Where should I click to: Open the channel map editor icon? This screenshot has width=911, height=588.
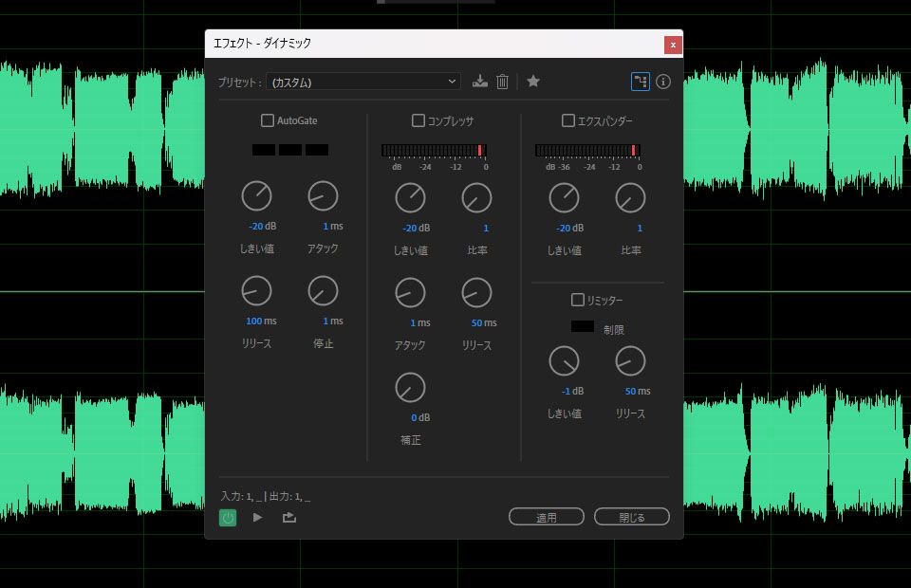click(641, 82)
